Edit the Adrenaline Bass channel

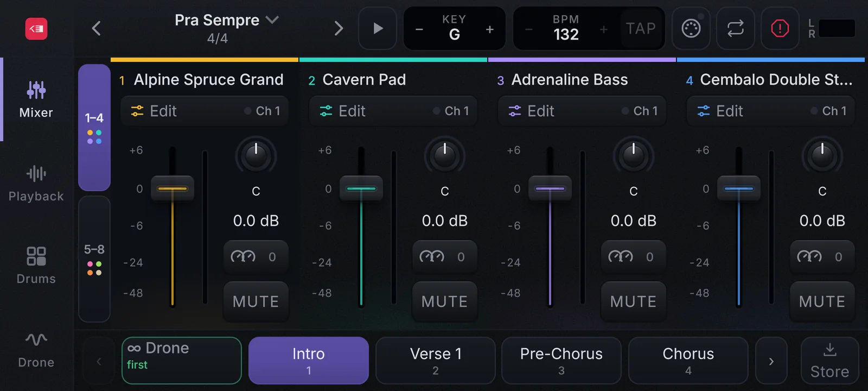coord(582,111)
